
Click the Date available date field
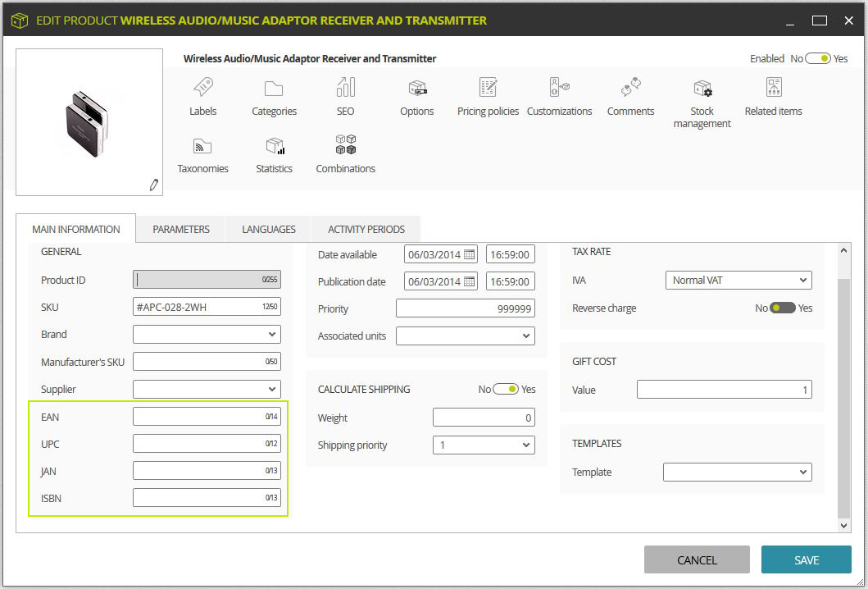(441, 254)
